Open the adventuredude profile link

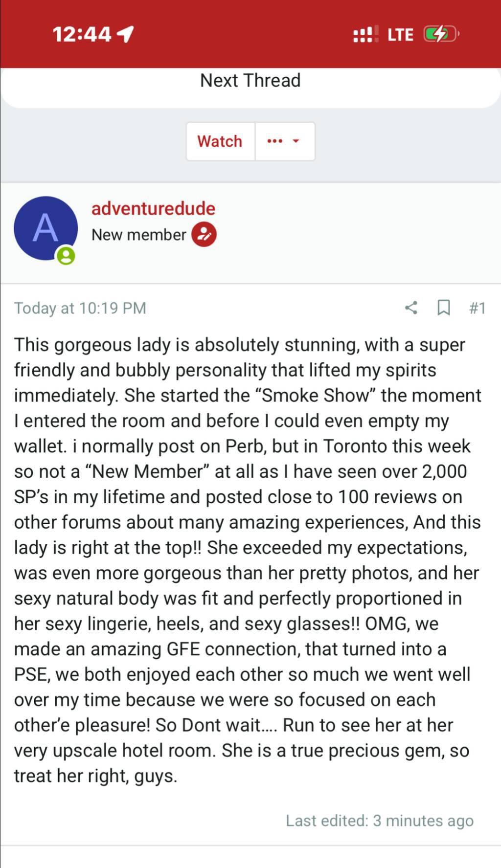point(153,208)
